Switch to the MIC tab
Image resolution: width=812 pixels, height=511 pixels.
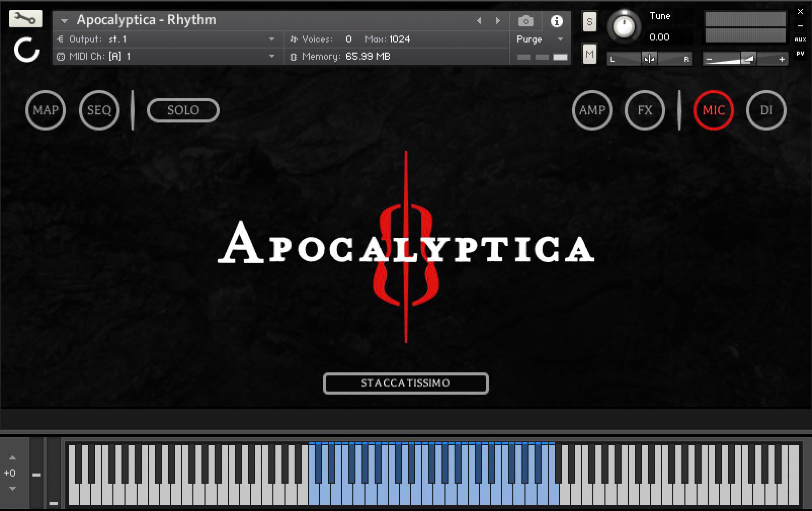[713, 110]
